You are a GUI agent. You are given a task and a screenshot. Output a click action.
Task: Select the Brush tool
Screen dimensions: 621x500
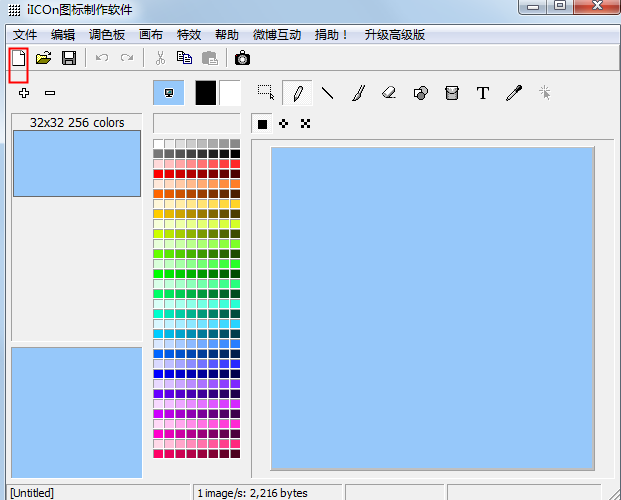click(x=358, y=93)
